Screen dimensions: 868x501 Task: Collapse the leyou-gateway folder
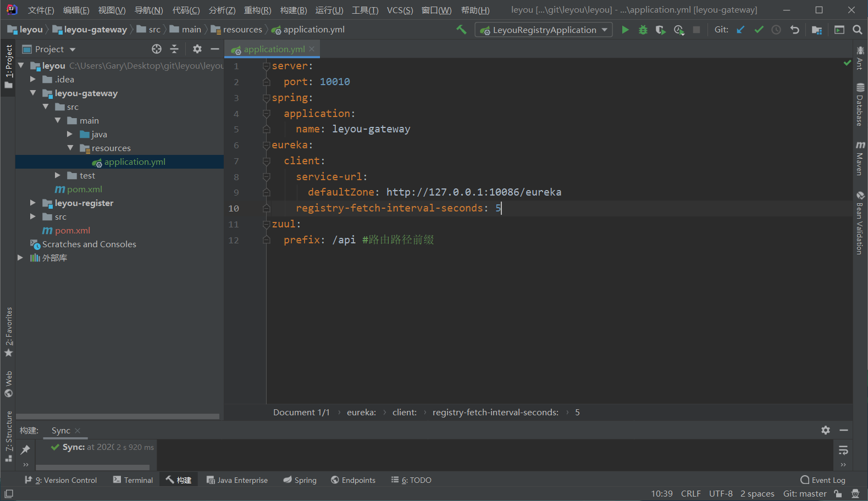click(x=33, y=93)
